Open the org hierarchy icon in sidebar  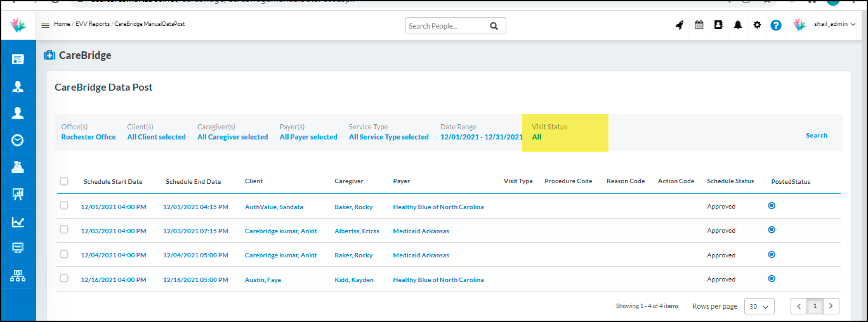pyautogui.click(x=18, y=276)
